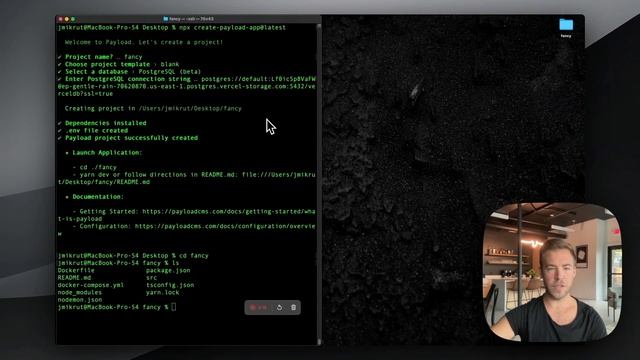Click 'tsconfig.json' in the ls output
This screenshot has height=360, width=640.
pyautogui.click(x=170, y=285)
